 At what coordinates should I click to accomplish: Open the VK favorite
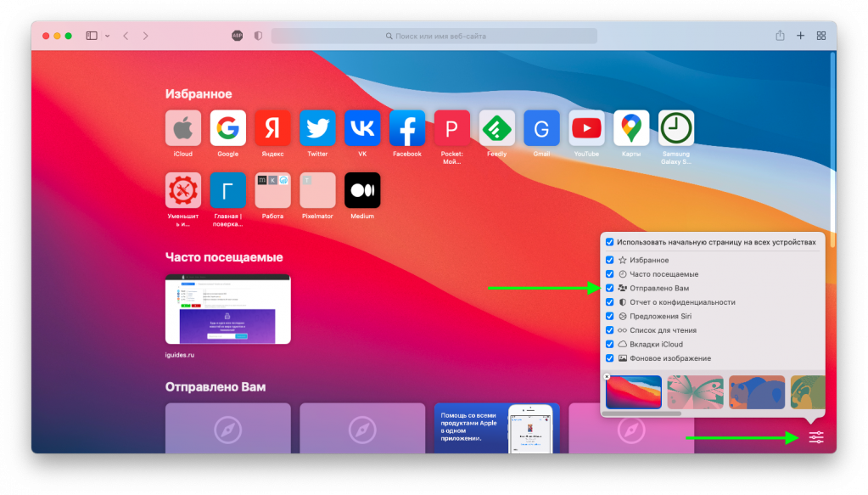362,128
